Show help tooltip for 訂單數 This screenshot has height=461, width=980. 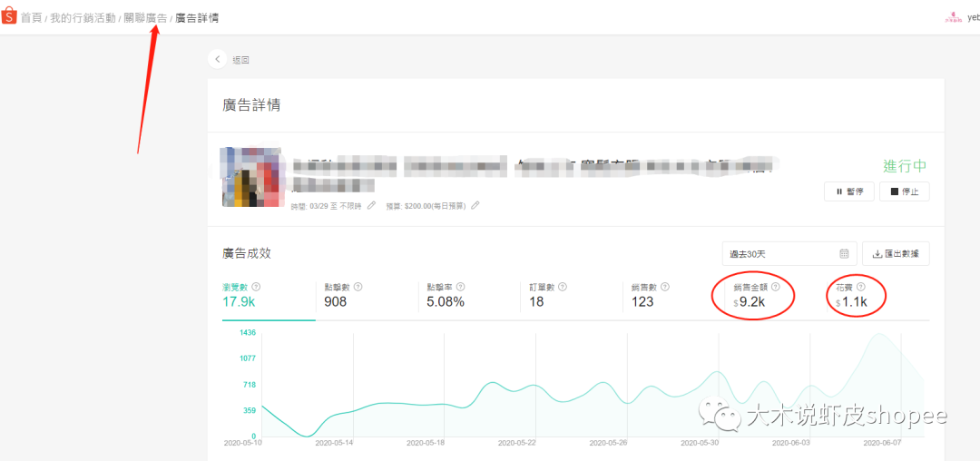coord(563,287)
